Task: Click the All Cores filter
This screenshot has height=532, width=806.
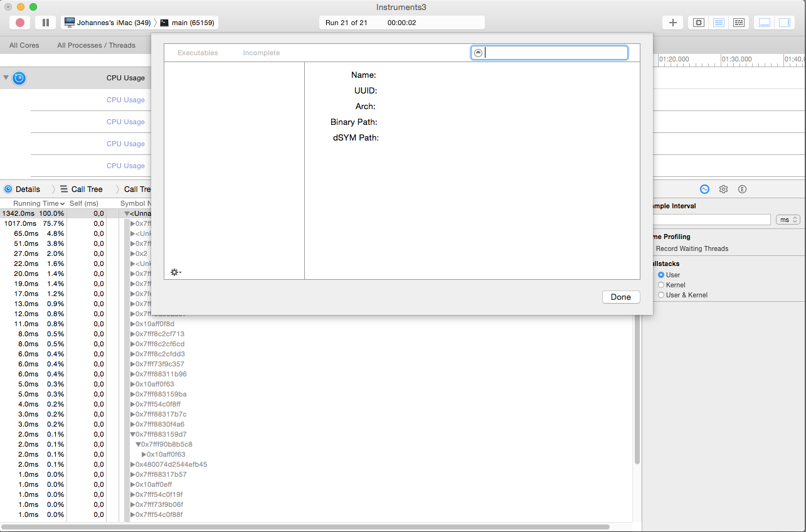Action: pos(24,45)
